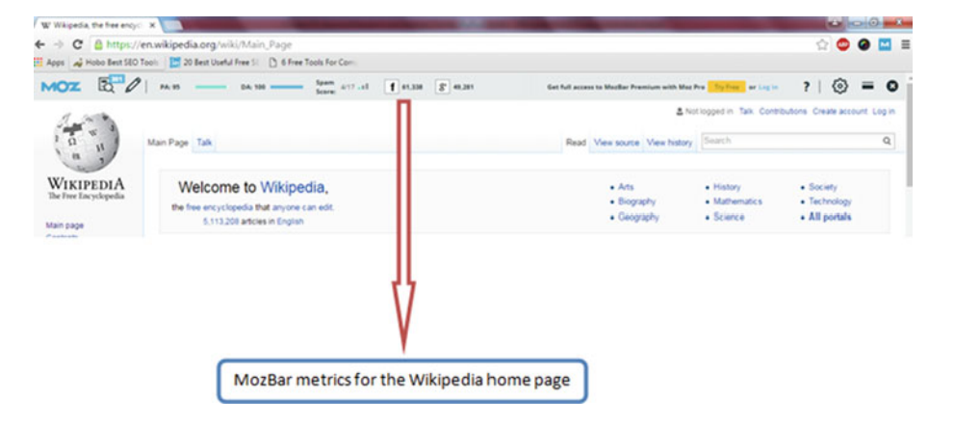
Task: Click the DA: 100 metric
Action: 252,87
